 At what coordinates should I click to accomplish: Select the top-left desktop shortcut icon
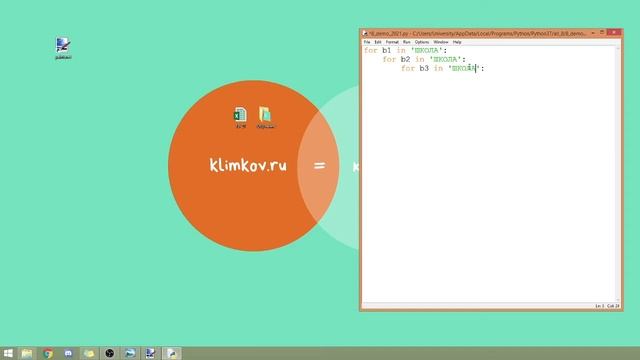coord(63,48)
